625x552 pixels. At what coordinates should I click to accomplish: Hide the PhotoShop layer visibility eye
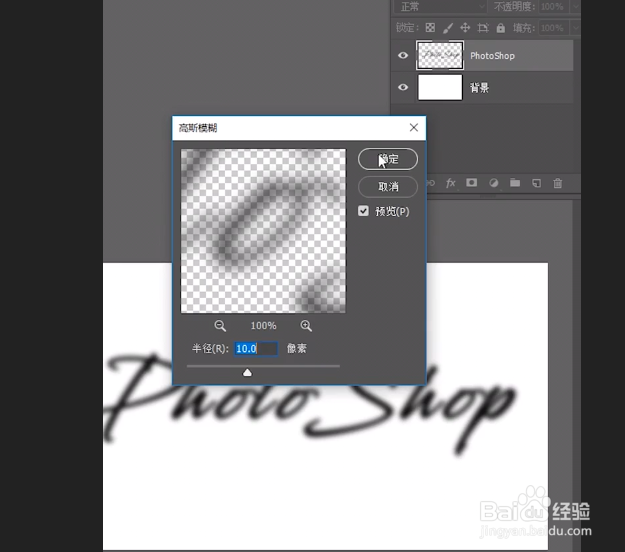[x=403, y=55]
